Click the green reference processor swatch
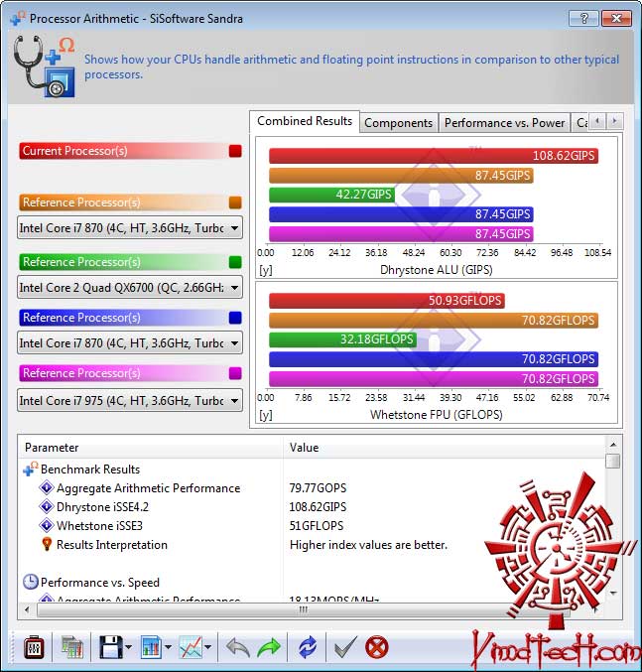This screenshot has width=642, height=672. (235, 262)
